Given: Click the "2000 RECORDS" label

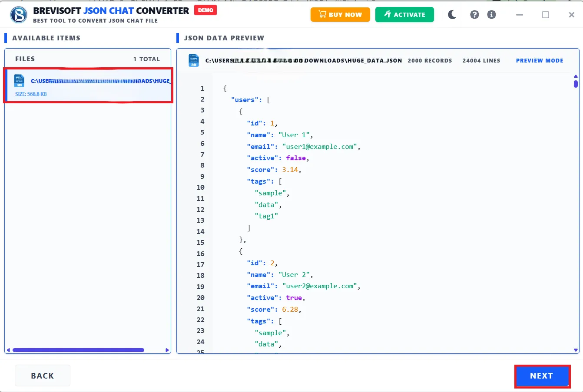Looking at the screenshot, I should (x=430, y=61).
